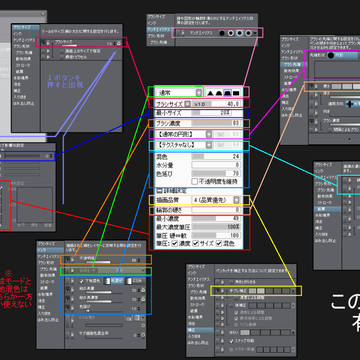Adjust the 色延び slider in center panel
360x360 pixels.
tap(216, 173)
